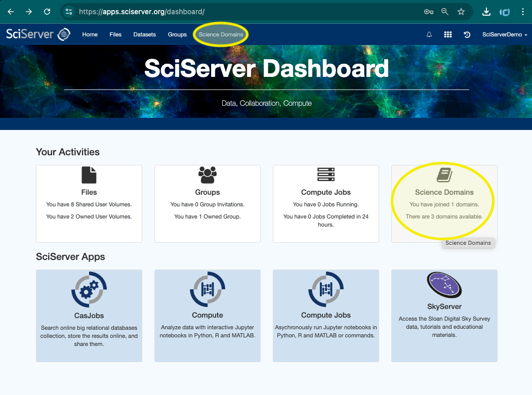Click the Science Domains book icon

click(x=444, y=175)
